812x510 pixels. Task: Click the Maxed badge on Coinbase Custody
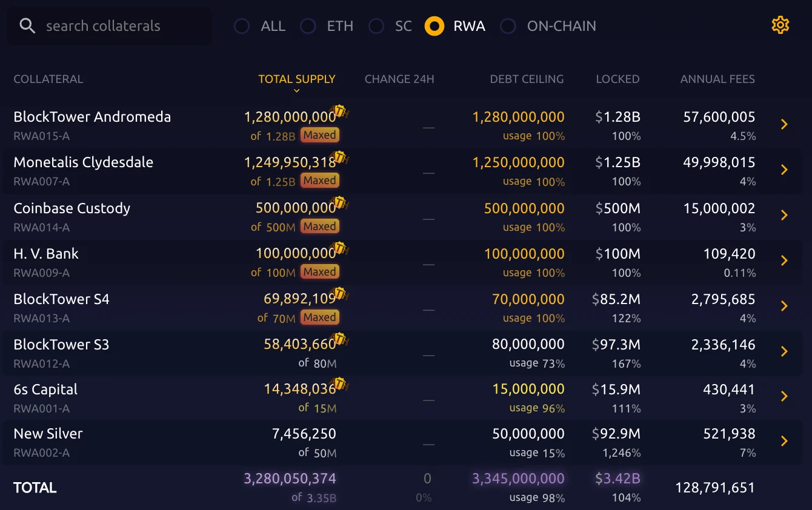tap(320, 226)
